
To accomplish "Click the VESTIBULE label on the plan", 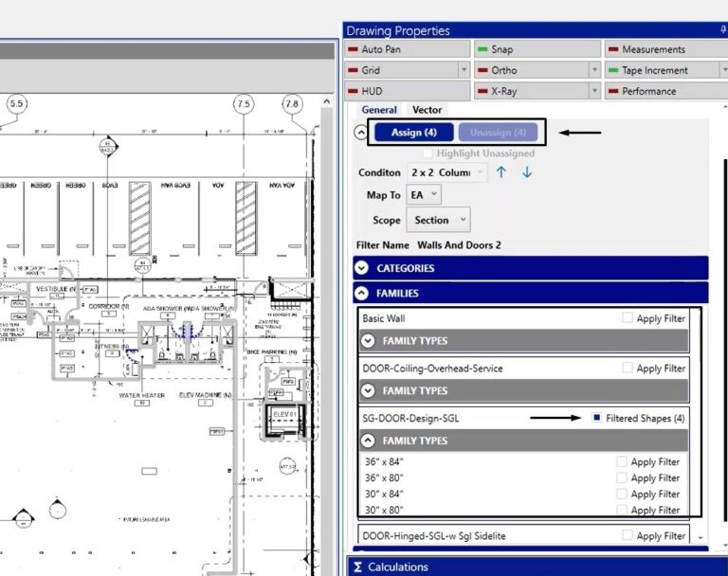I will 56,289.
